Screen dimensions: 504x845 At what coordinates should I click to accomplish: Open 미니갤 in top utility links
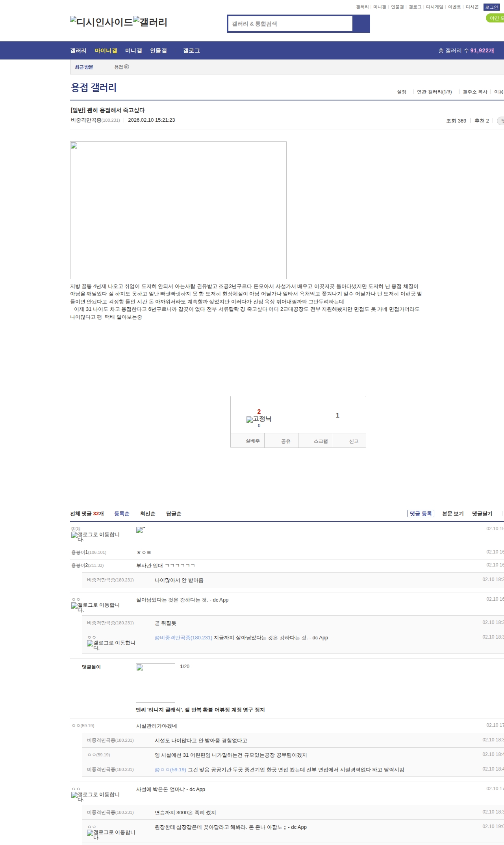coord(380,7)
